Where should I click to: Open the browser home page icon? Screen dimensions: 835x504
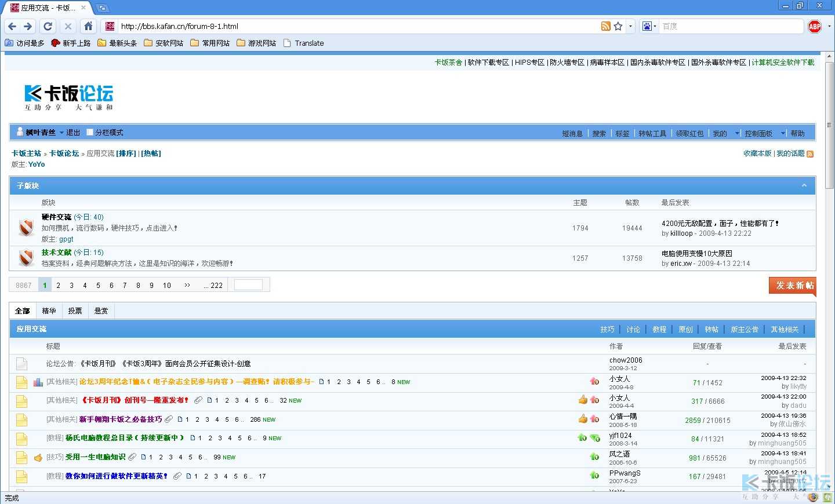88,26
